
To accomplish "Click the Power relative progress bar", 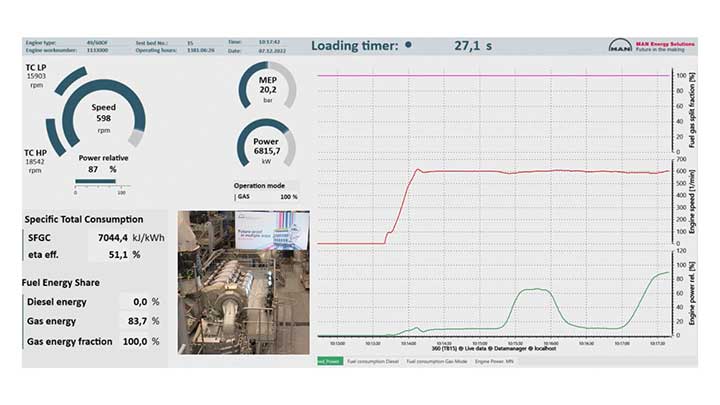I will pyautogui.click(x=96, y=182).
